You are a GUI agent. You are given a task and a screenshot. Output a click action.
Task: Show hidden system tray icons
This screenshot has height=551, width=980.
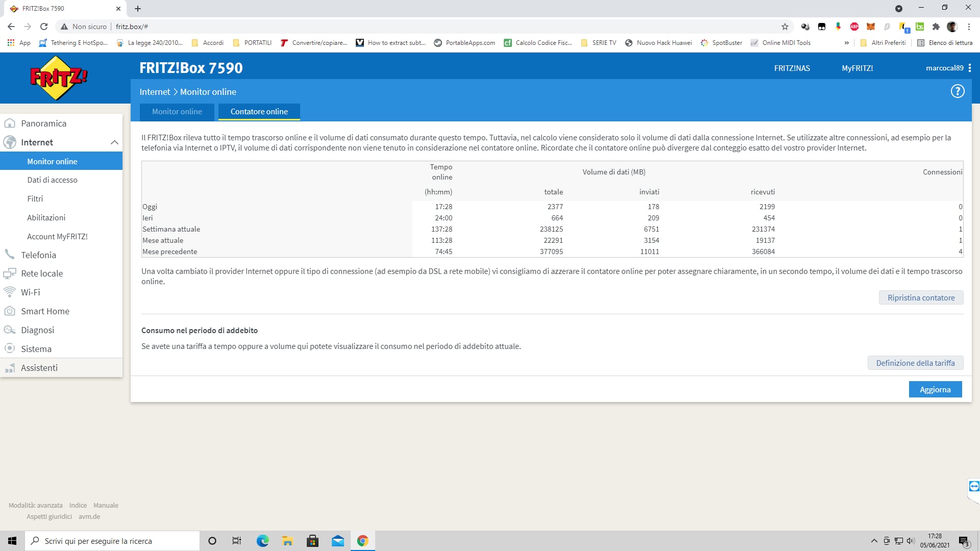(x=874, y=541)
